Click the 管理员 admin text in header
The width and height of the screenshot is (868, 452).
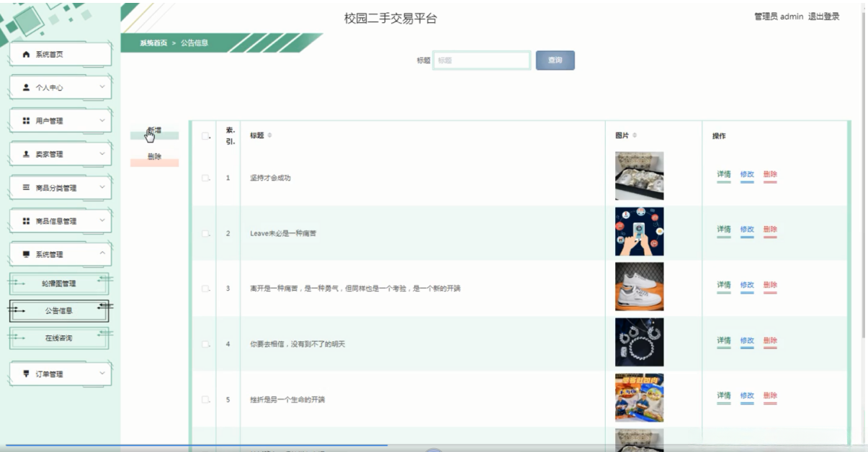[x=779, y=17]
